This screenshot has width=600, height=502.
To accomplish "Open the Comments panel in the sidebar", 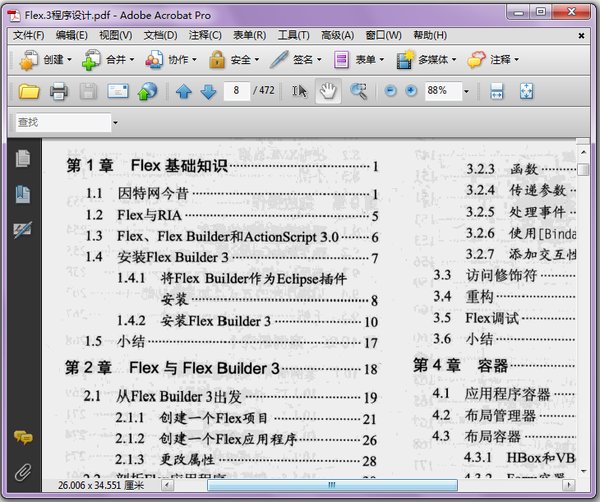I will [23, 437].
